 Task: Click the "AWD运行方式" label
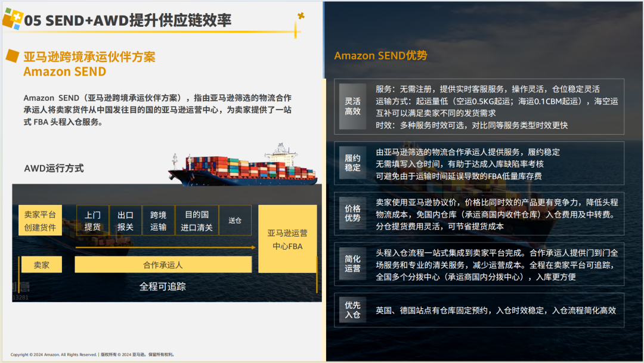pyautogui.click(x=54, y=168)
